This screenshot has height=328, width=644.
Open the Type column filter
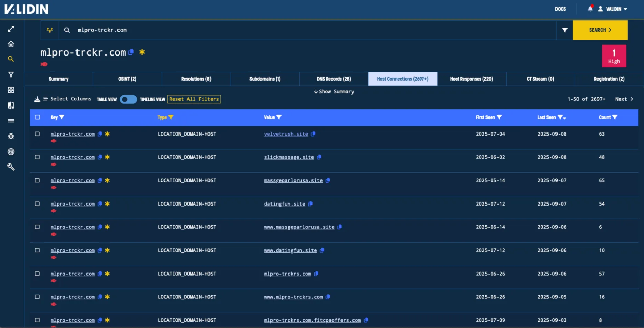point(171,117)
